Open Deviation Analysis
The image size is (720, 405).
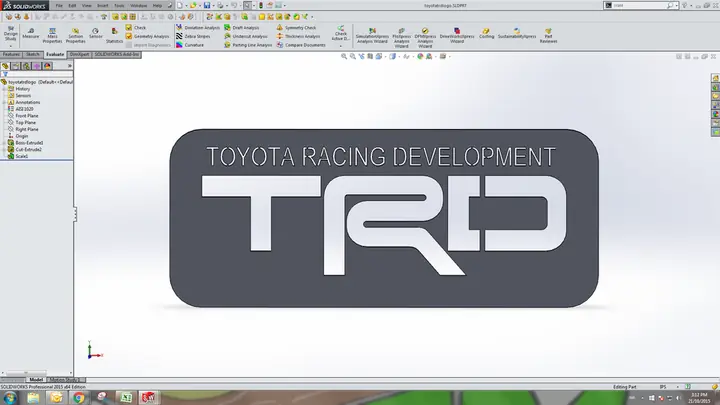tap(198, 28)
